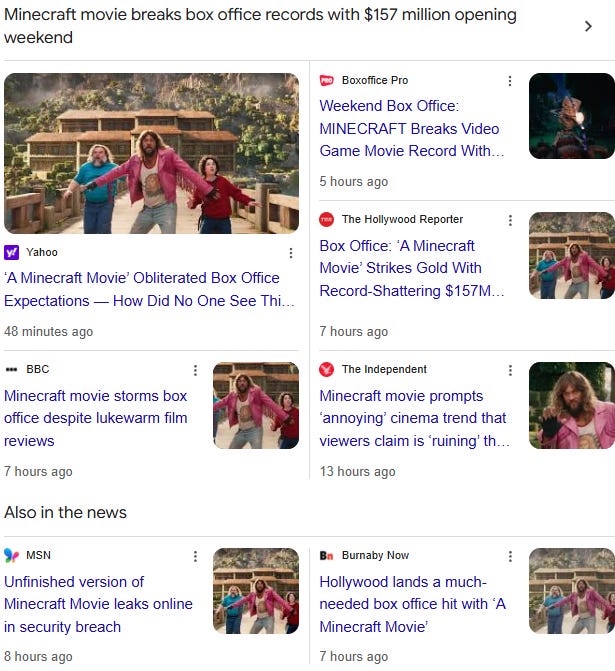This screenshot has height=671, width=615.
Task: Click The Independent source icon
Action: click(x=327, y=369)
